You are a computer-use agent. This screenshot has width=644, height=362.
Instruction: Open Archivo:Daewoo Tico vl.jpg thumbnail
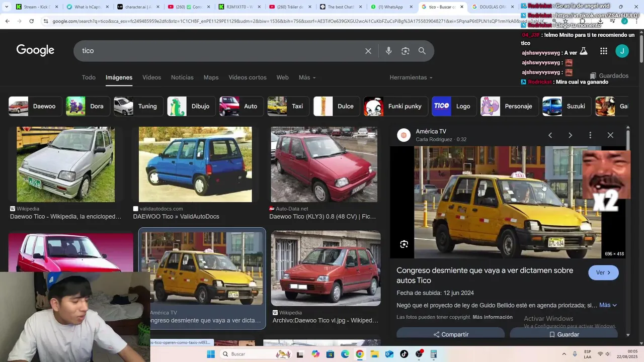click(326, 268)
